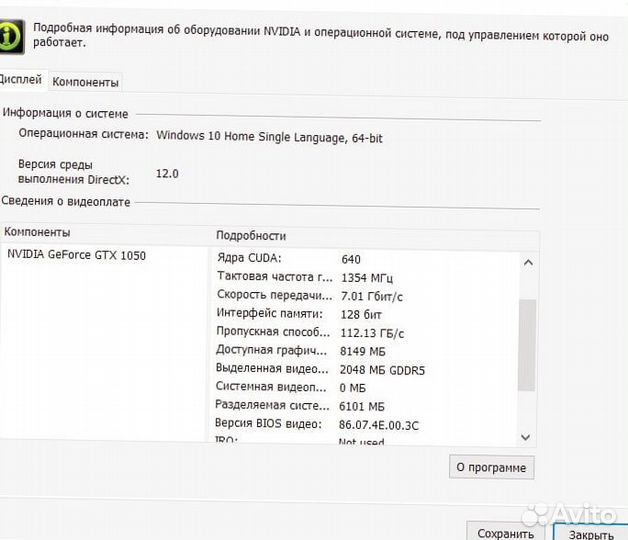This screenshot has width=628, height=540.
Task: Click the green NVIDIA info icon
Action: click(x=11, y=36)
